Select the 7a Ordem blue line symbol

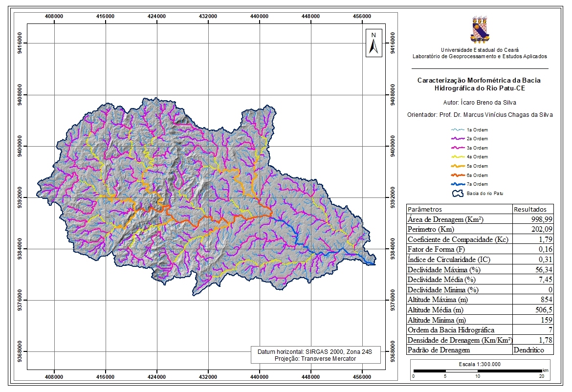pyautogui.click(x=458, y=184)
